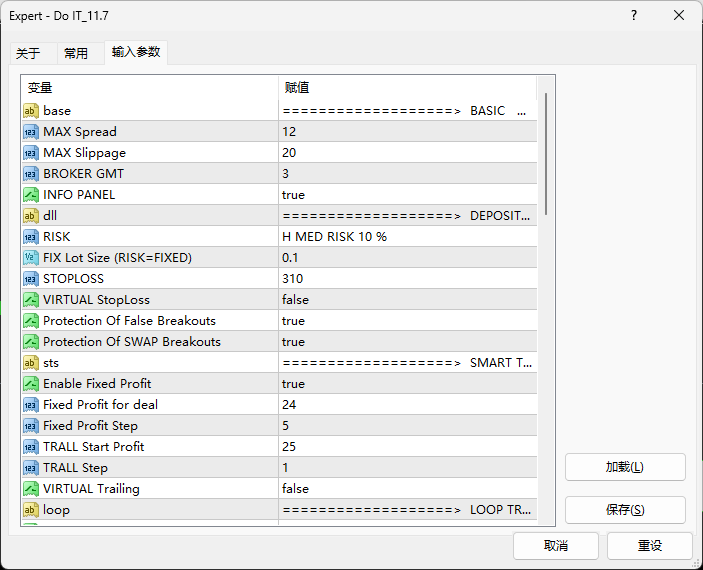Select the MAX Spread variable name
Screen dimensions: 703x570
[80, 132]
